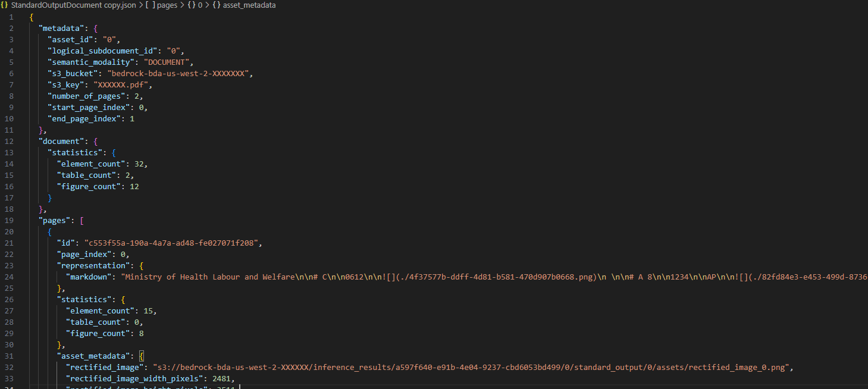Viewport: 868px width, 389px height.
Task: Click the "metadata" key on line 2
Action: [x=61, y=28]
